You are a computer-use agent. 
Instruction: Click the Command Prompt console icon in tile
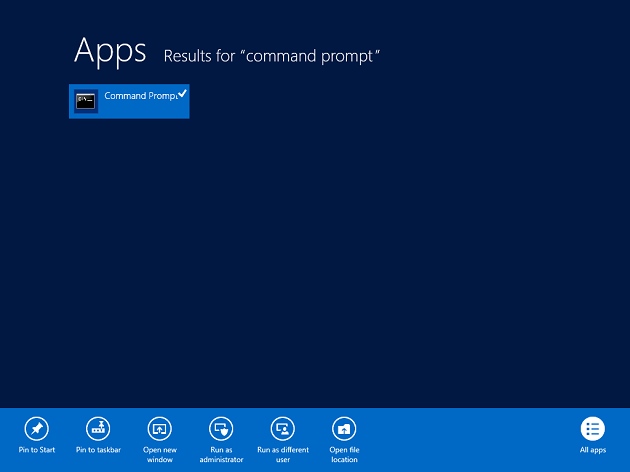click(86, 101)
